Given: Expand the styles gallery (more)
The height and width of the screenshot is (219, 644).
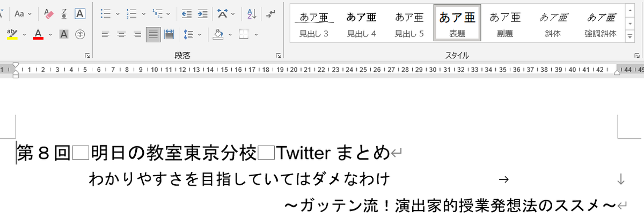Looking at the screenshot, I should (x=630, y=37).
